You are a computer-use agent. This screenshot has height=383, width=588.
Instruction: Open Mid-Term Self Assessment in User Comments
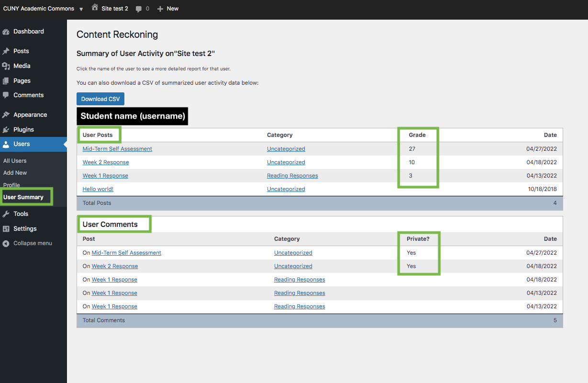pos(126,253)
